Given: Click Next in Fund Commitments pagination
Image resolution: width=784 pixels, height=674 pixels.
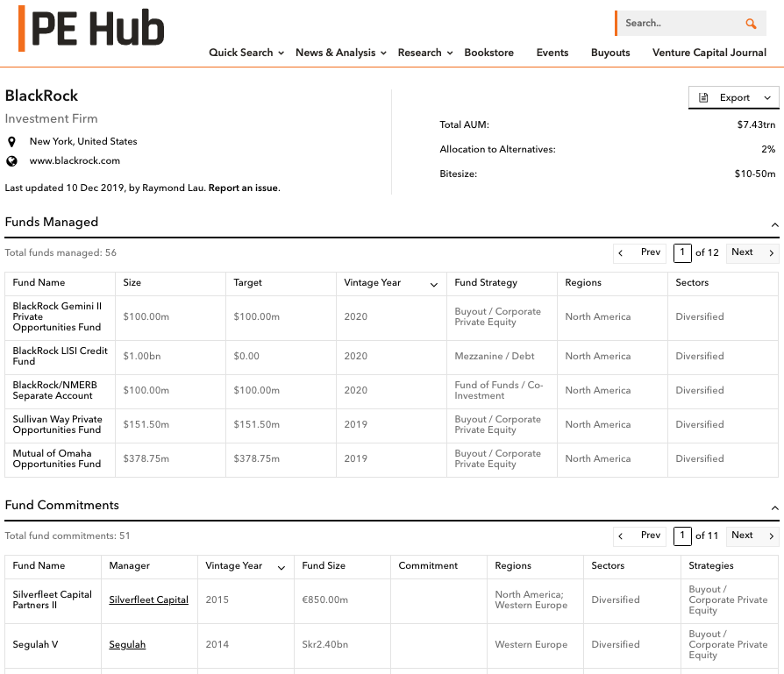Looking at the screenshot, I should point(752,536).
